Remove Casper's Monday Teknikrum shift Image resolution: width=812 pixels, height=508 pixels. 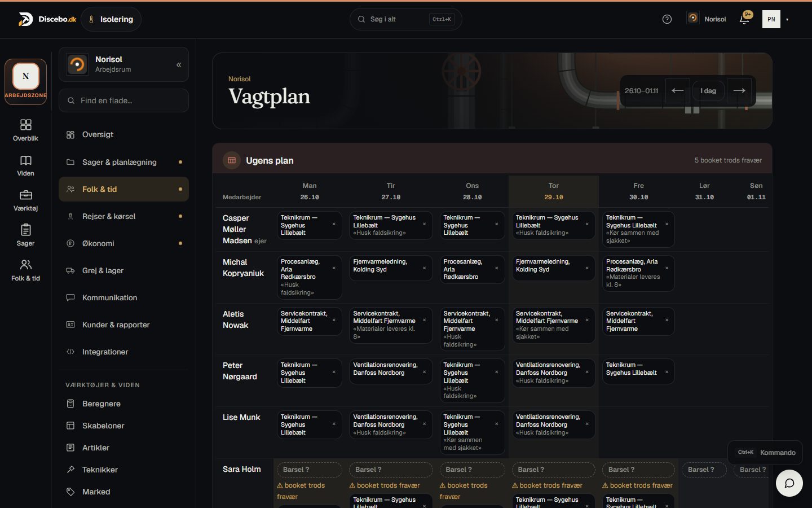pyautogui.click(x=334, y=224)
